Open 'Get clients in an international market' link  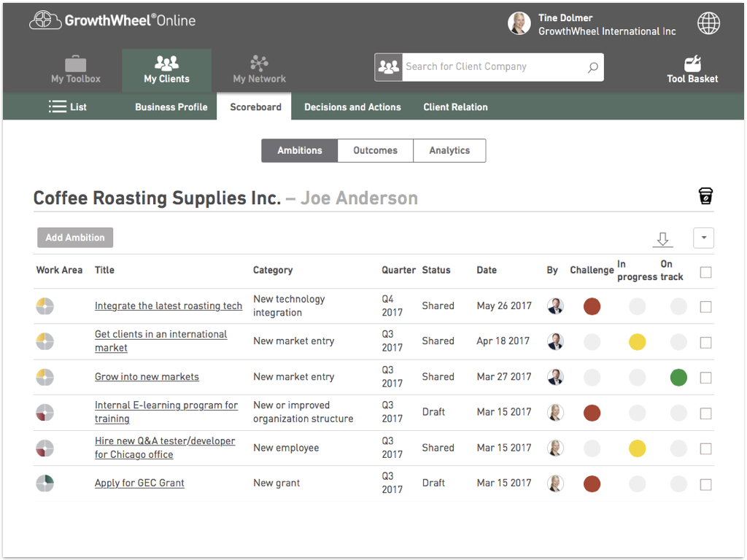tap(160, 341)
